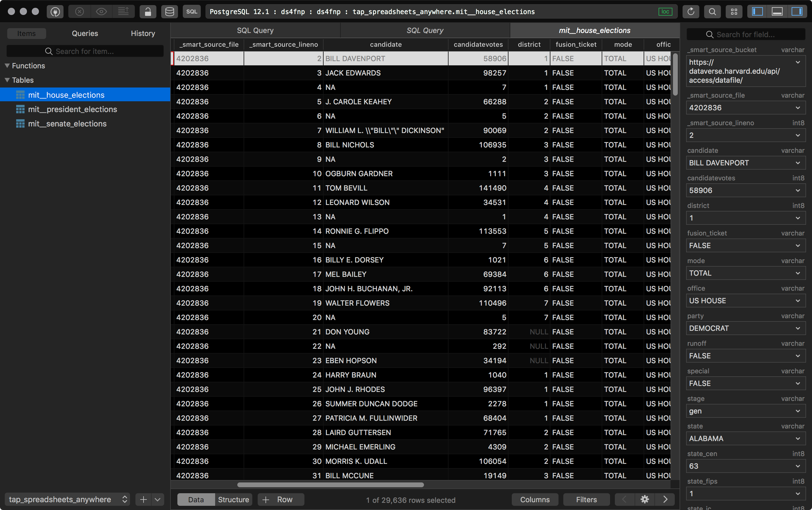Toggle the left sidebar panel
This screenshot has height=510, width=812.
pos(757,12)
